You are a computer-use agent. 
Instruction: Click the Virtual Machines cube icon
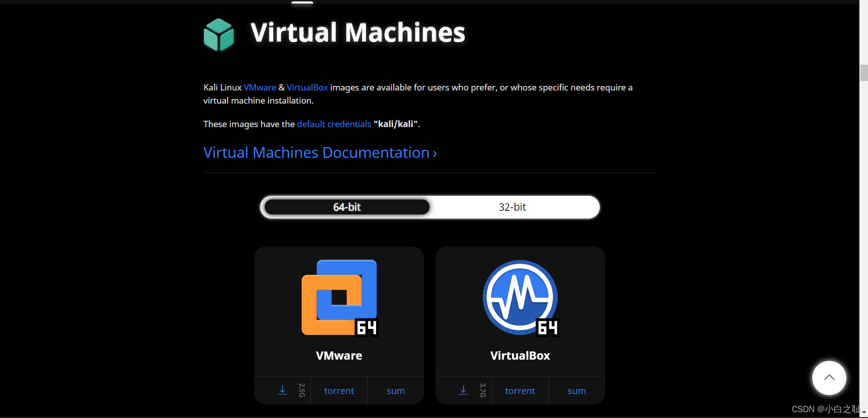[x=219, y=34]
